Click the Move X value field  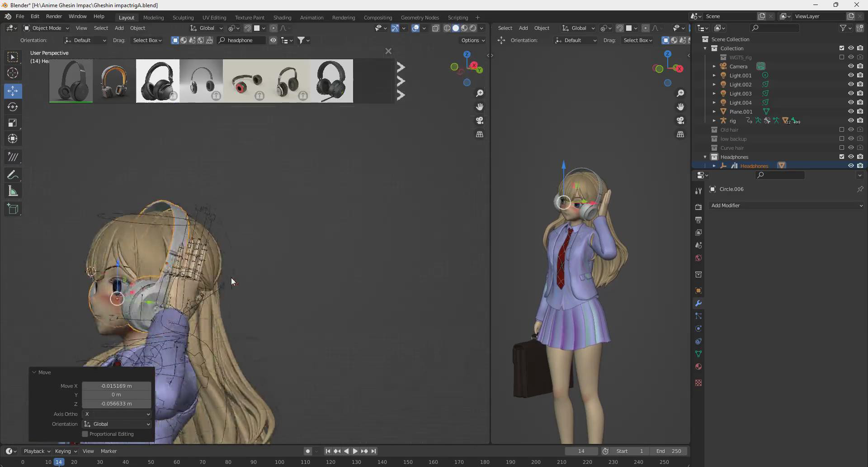[x=117, y=386]
